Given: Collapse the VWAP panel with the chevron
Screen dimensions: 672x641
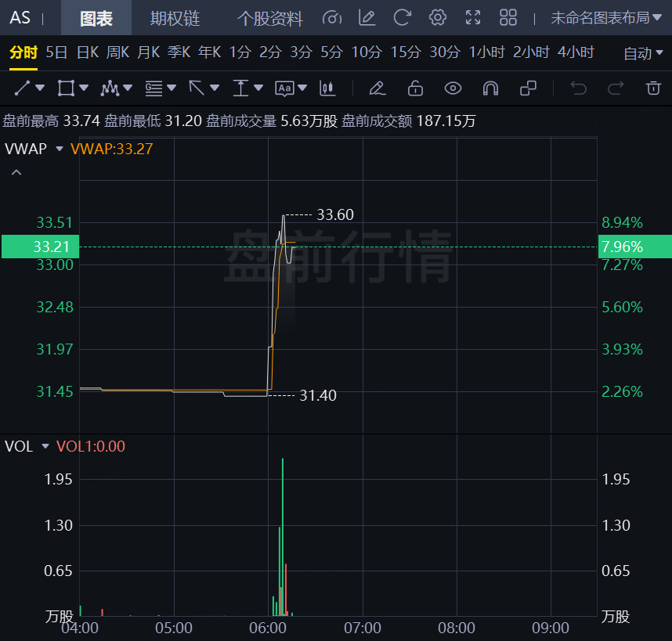Looking at the screenshot, I should click(x=16, y=172).
